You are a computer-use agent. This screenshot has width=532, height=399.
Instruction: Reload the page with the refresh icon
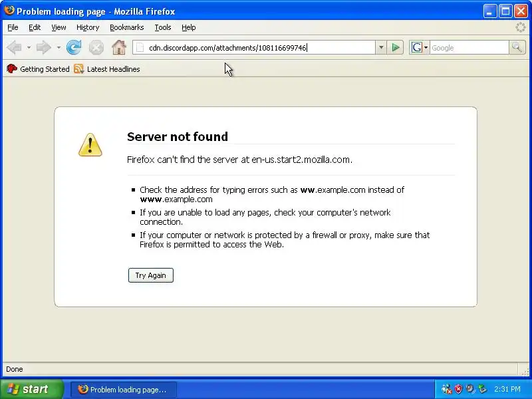pos(74,47)
